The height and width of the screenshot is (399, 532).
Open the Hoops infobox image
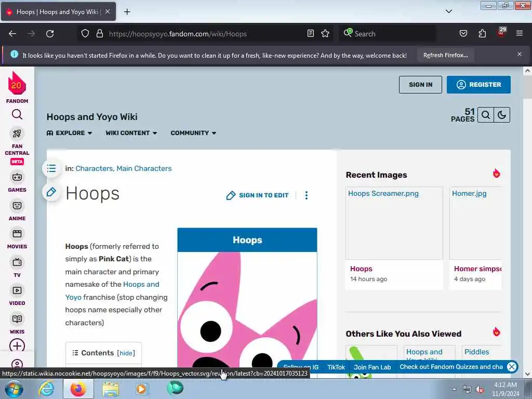click(247, 310)
